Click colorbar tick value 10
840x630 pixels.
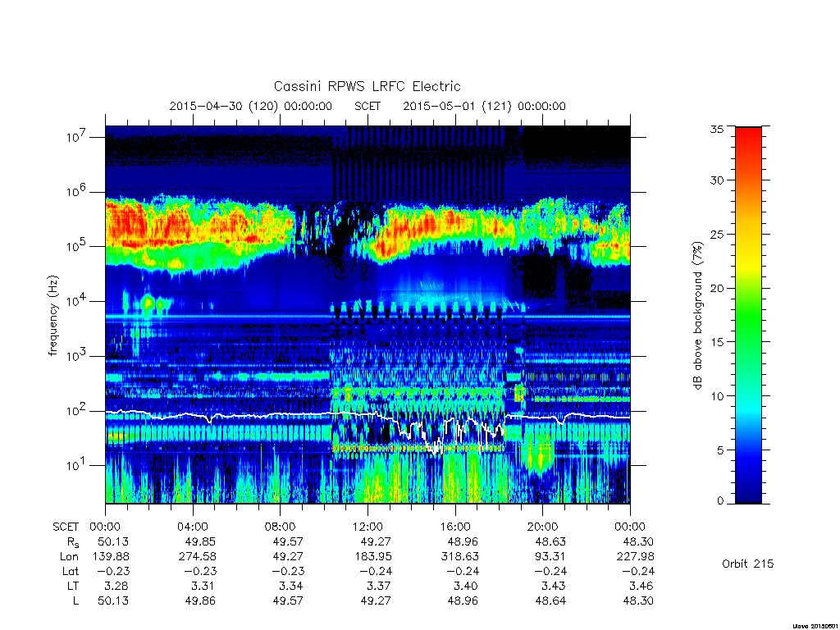[x=716, y=396]
